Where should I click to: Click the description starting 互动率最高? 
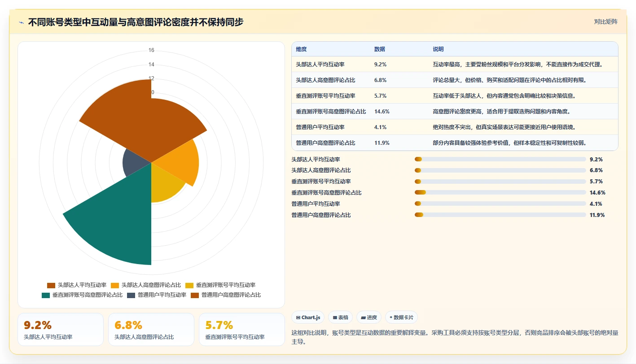pyautogui.click(x=518, y=64)
